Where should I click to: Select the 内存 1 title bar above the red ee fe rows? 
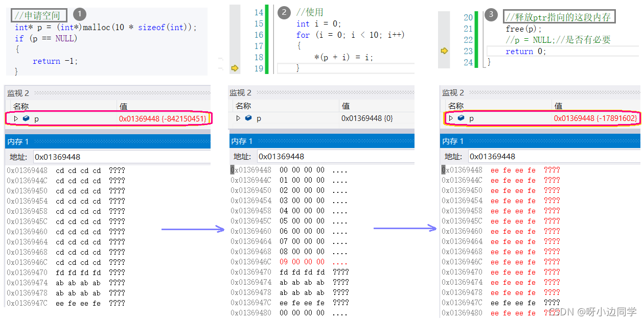pyautogui.click(x=540, y=141)
